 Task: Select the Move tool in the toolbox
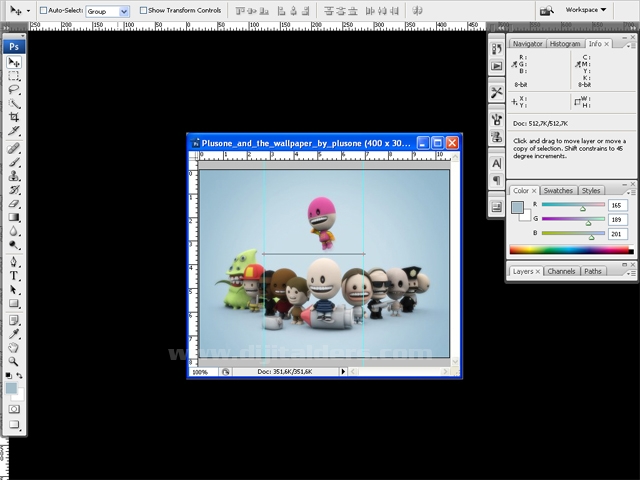pyautogui.click(x=14, y=62)
